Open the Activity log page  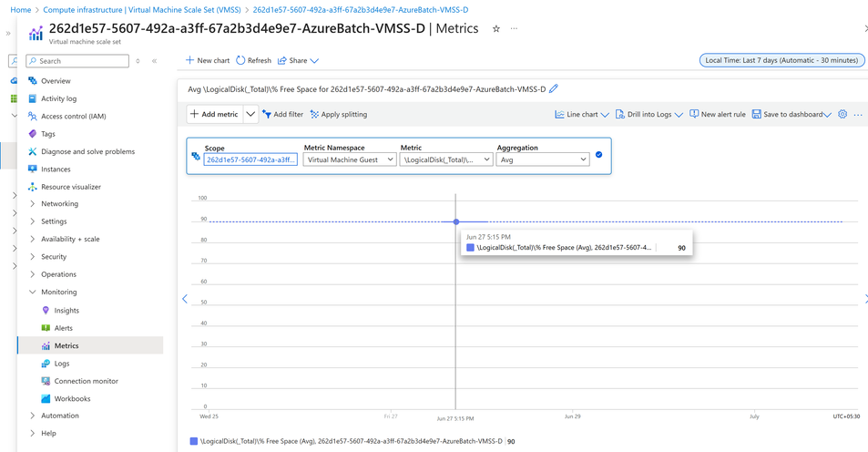point(58,98)
